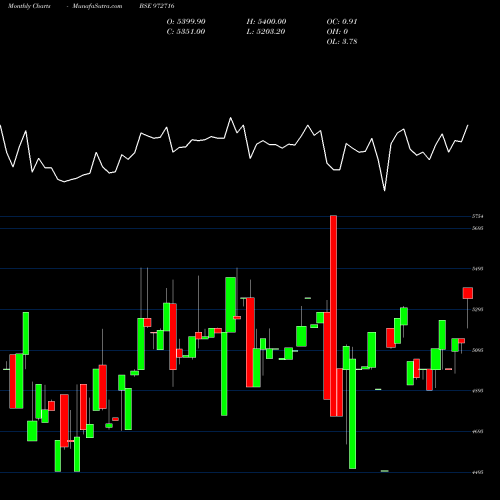500x500 pixels.
Task: Click the 'BSE 972716' symbol label
Action: click(x=157, y=6)
